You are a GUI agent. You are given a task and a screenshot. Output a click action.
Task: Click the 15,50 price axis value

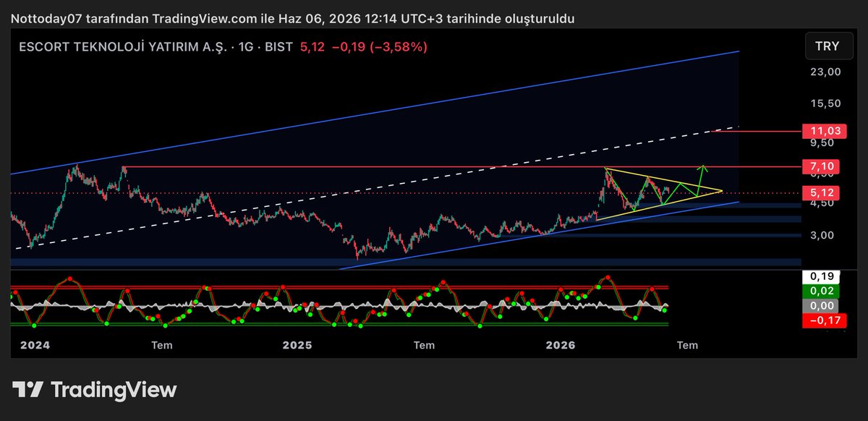tap(825, 103)
